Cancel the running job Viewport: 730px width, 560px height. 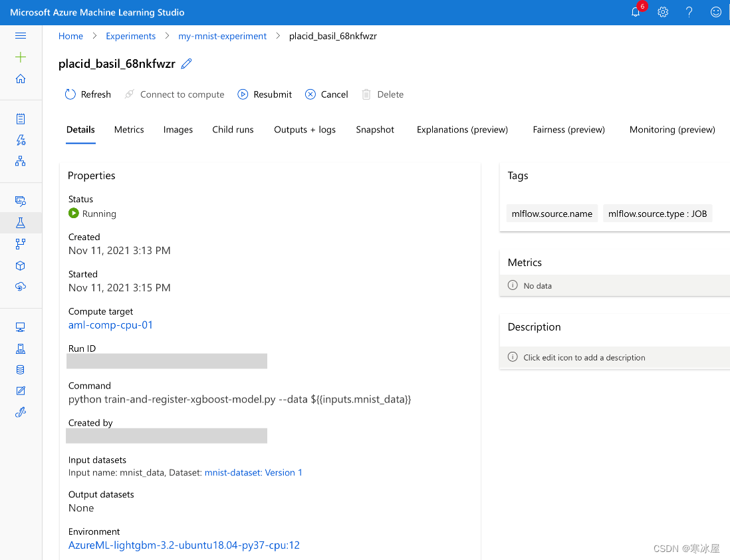[x=326, y=94]
